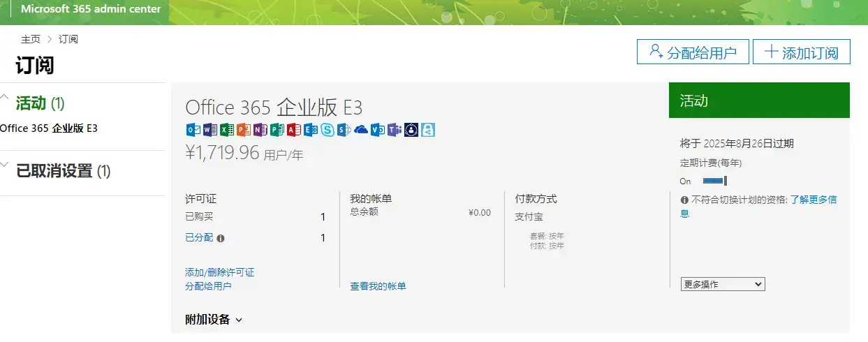
Task: Go to 主页 breadcrumb
Action: tap(31, 39)
